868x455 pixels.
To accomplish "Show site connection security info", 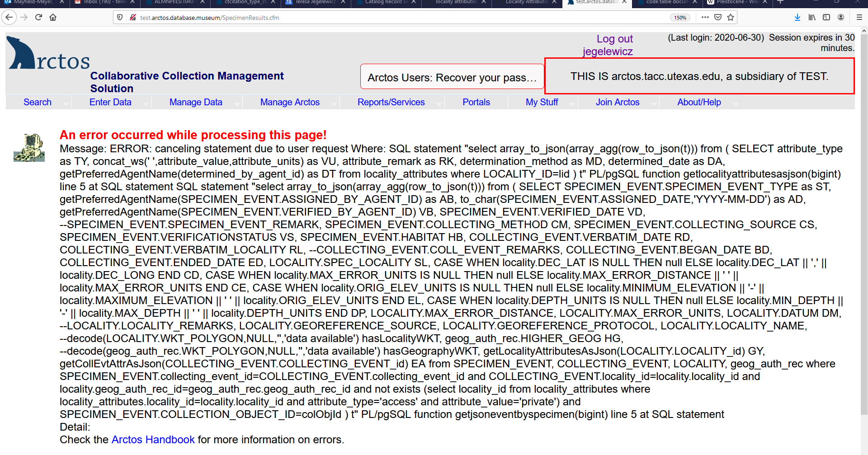I will coord(133,18).
